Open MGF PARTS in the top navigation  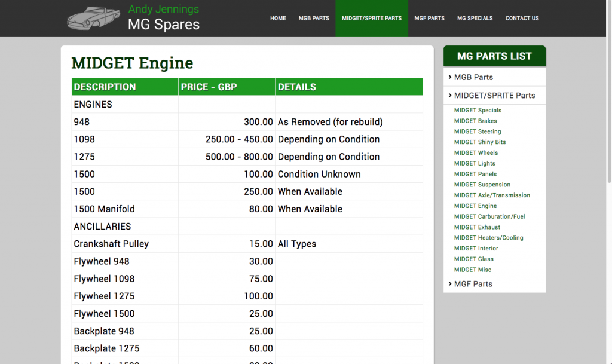[x=429, y=19]
